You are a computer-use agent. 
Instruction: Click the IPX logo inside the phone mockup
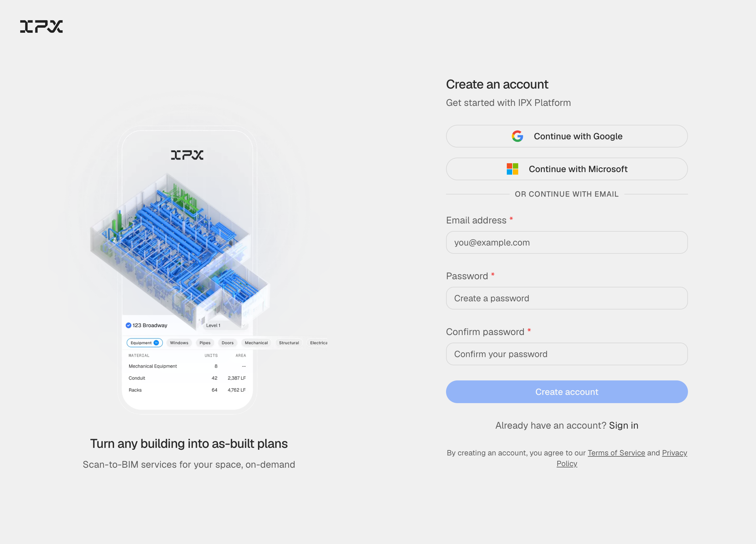187,155
